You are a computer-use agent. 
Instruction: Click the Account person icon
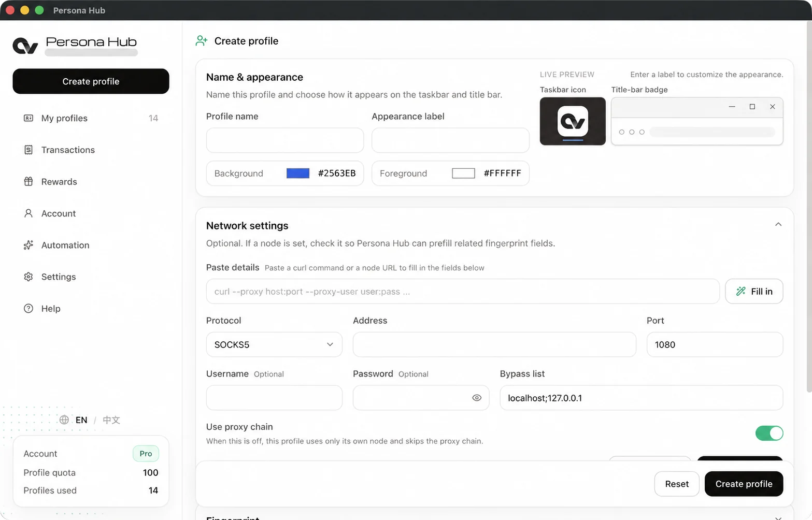[x=29, y=213]
